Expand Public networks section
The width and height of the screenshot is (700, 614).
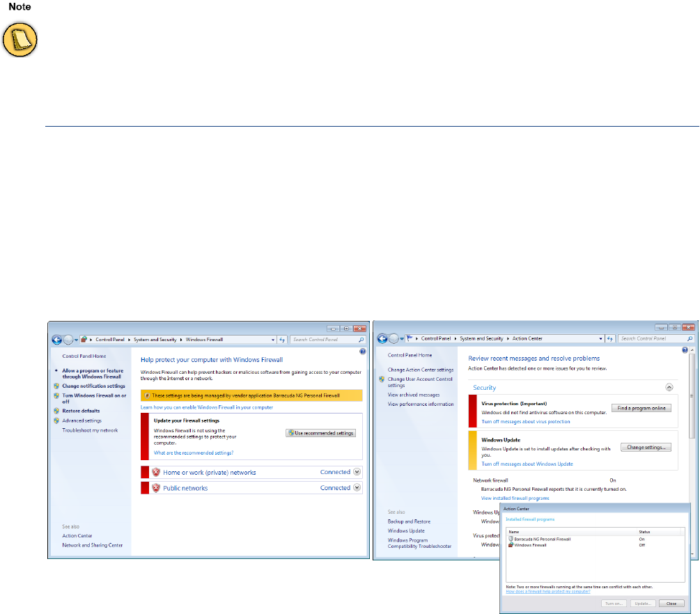click(x=357, y=488)
